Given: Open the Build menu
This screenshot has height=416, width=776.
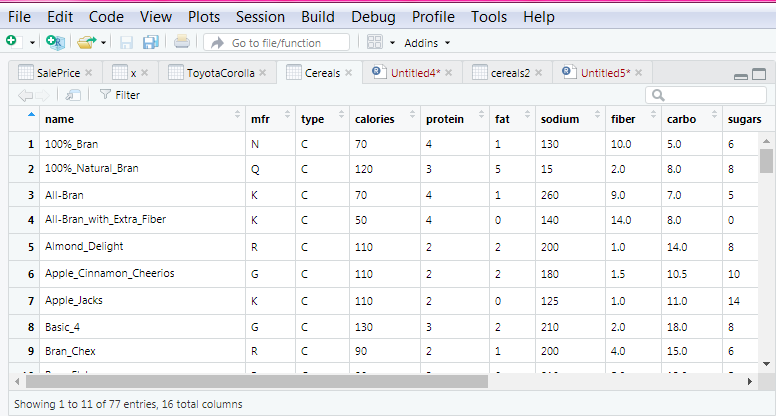Looking at the screenshot, I should (x=318, y=17).
